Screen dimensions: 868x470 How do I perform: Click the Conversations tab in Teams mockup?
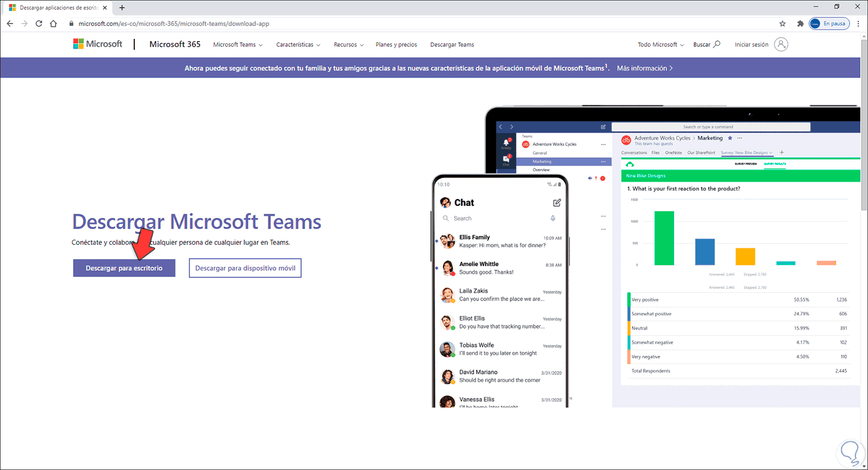(634, 153)
